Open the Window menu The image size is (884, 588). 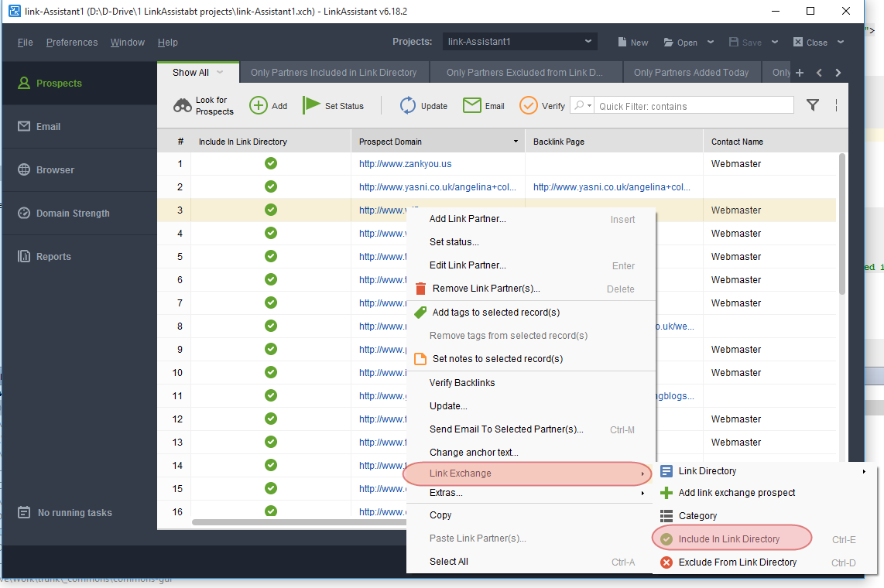[x=128, y=43]
